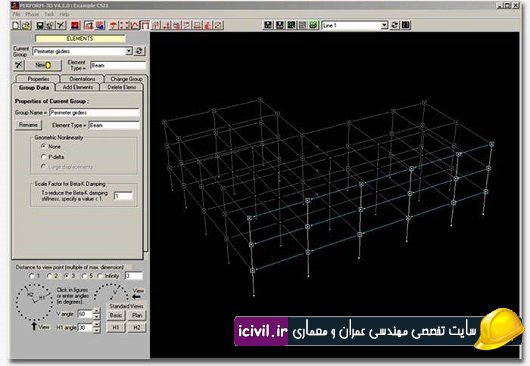
Task: Click the New group button
Action: pos(44,65)
